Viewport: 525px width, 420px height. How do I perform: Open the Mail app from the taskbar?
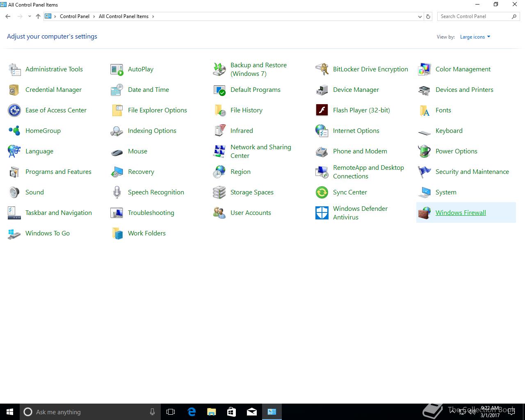click(x=252, y=412)
